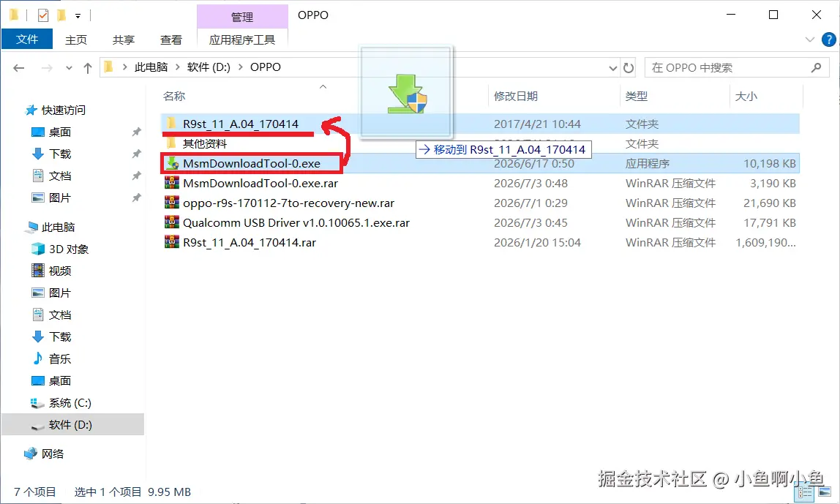Sort by 类型 column header

(x=637, y=96)
